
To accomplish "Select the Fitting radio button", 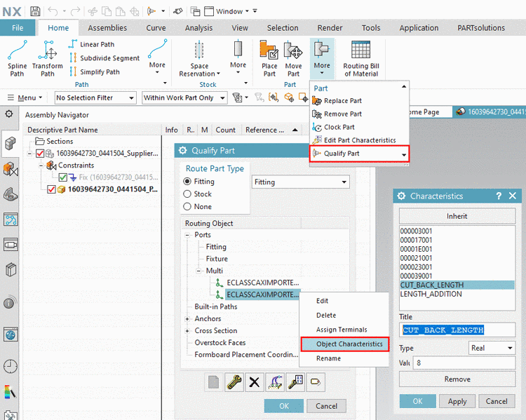I will tap(187, 182).
